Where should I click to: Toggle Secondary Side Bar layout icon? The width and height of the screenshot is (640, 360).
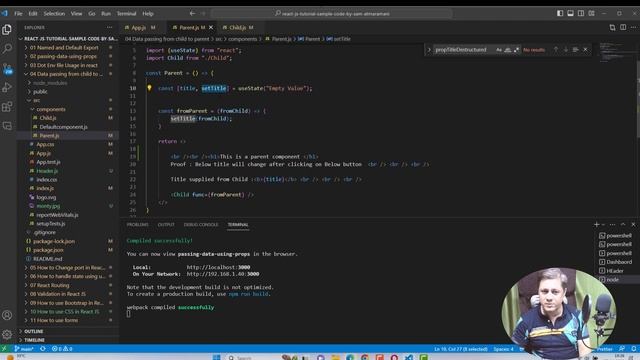point(581,13)
